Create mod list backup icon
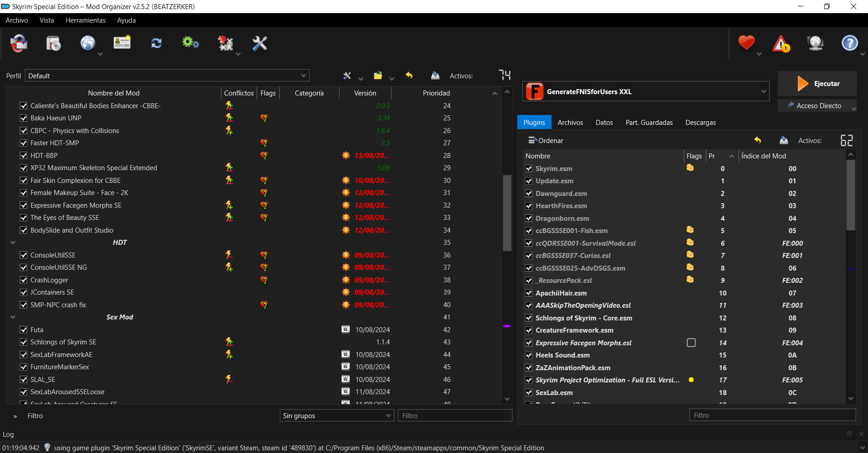This screenshot has width=868, height=453. 435,76
